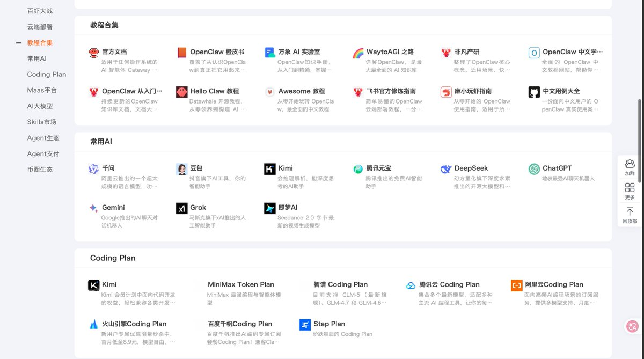
Task: Open the 百度千帆Coding Plan link
Action: [x=240, y=324]
